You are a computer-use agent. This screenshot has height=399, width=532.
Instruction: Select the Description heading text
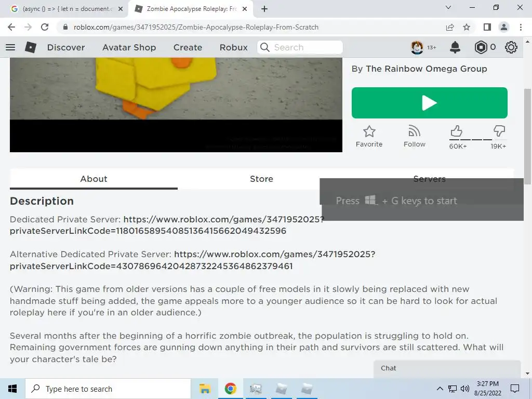(42, 201)
